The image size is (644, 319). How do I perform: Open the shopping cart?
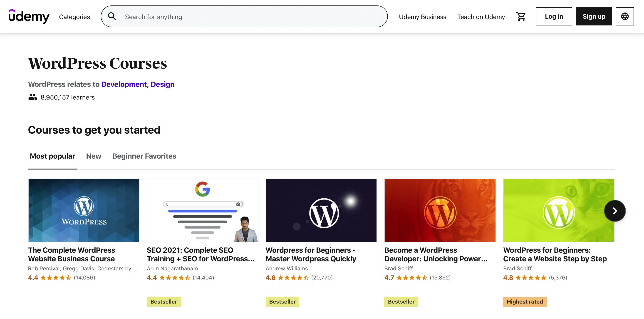(x=521, y=17)
